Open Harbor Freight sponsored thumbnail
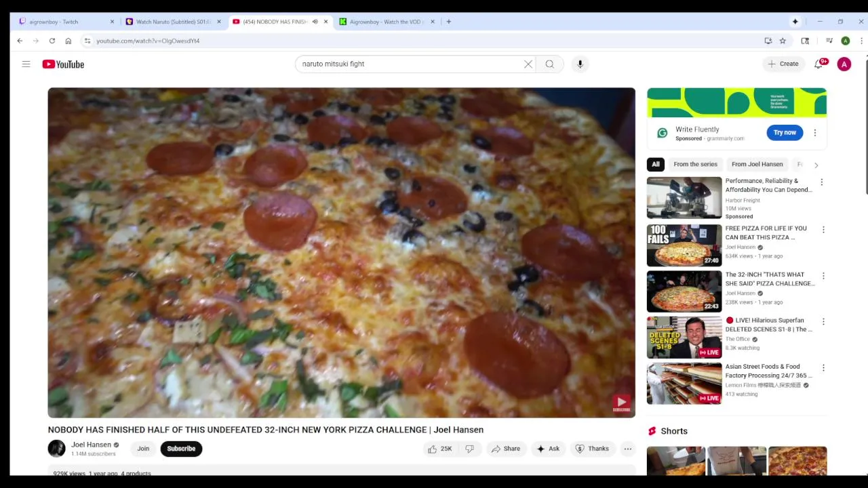Image resolution: width=868 pixels, height=488 pixels. pos(684,198)
